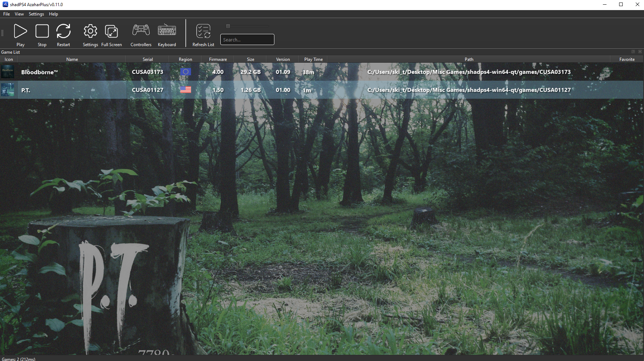Toggle Full Screen from the toolbar

tap(111, 31)
